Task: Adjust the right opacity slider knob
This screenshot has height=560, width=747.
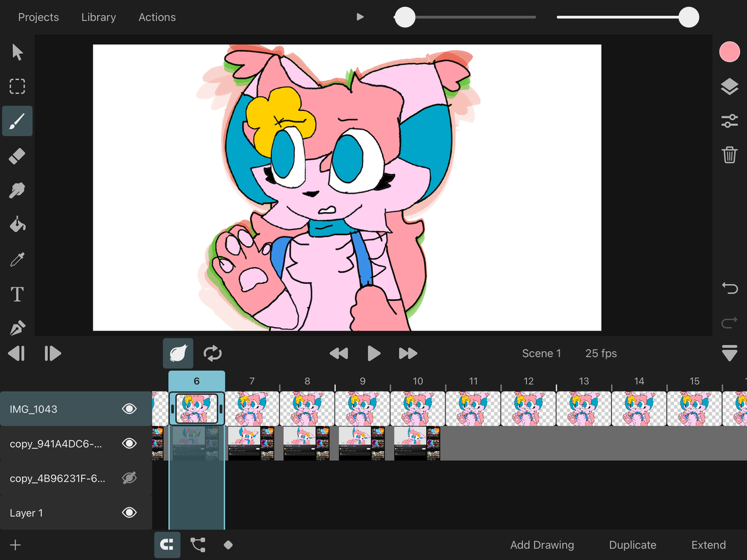Action: 689,17
